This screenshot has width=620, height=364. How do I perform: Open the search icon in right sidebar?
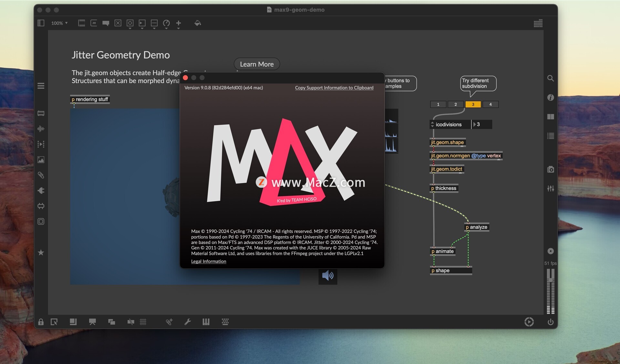tap(551, 78)
